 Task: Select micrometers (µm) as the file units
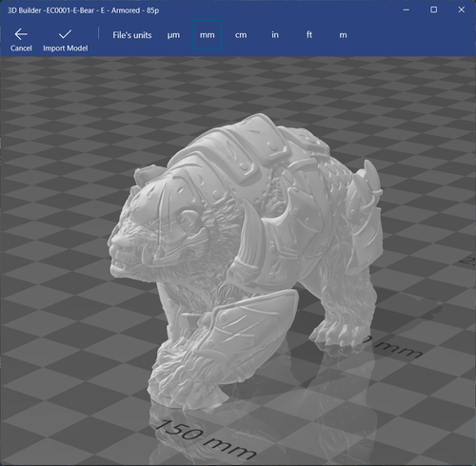point(173,35)
